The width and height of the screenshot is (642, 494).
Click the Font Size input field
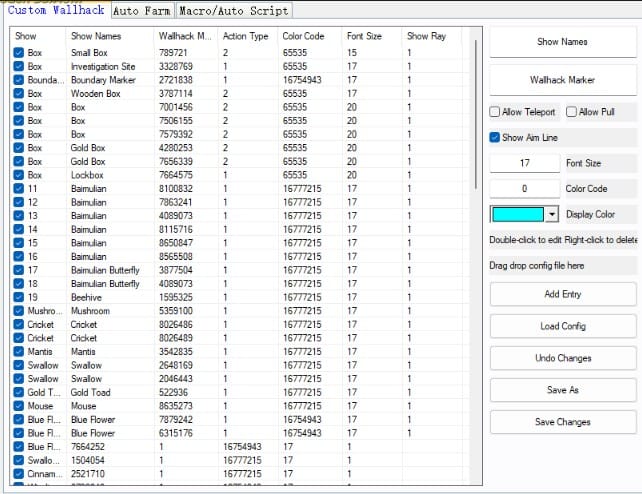click(x=524, y=163)
